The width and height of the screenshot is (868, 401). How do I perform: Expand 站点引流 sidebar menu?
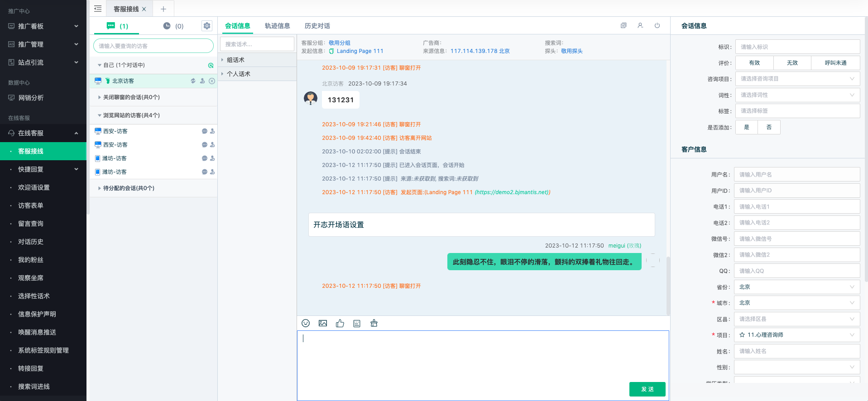tap(43, 62)
